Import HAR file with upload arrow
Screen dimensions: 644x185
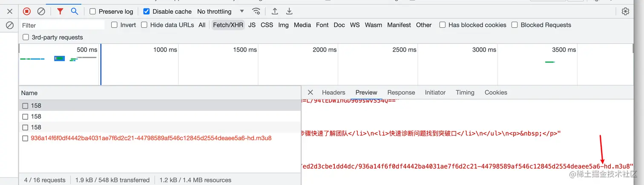[275, 12]
